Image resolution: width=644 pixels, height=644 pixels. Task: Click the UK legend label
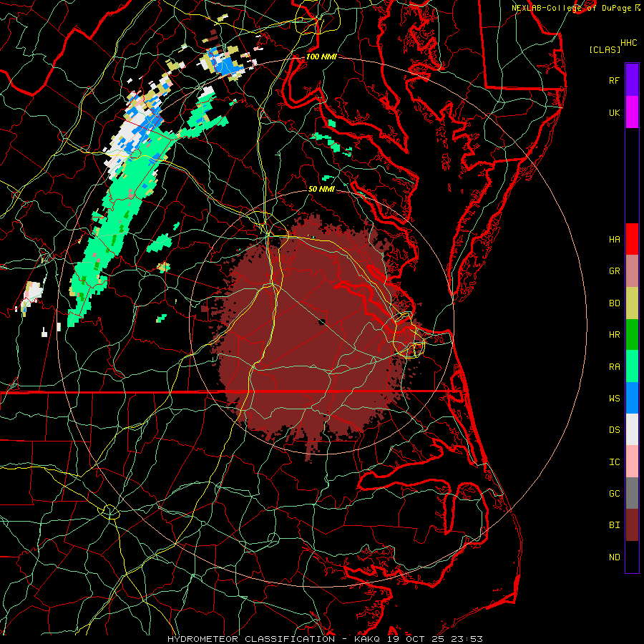point(614,112)
